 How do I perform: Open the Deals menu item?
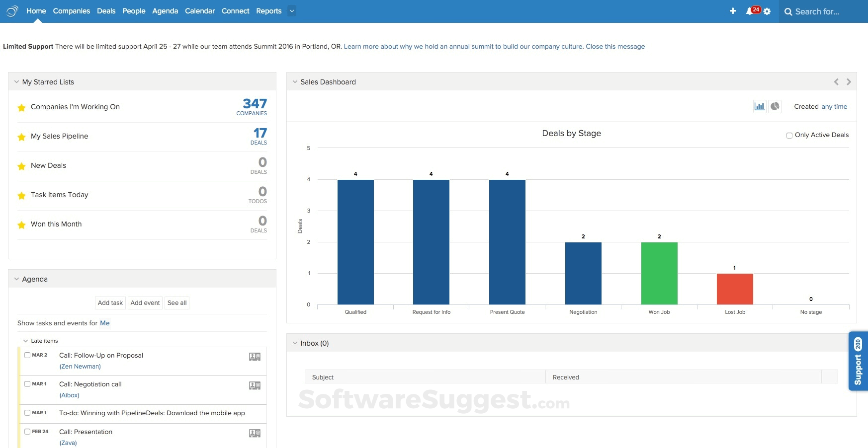pyautogui.click(x=106, y=11)
